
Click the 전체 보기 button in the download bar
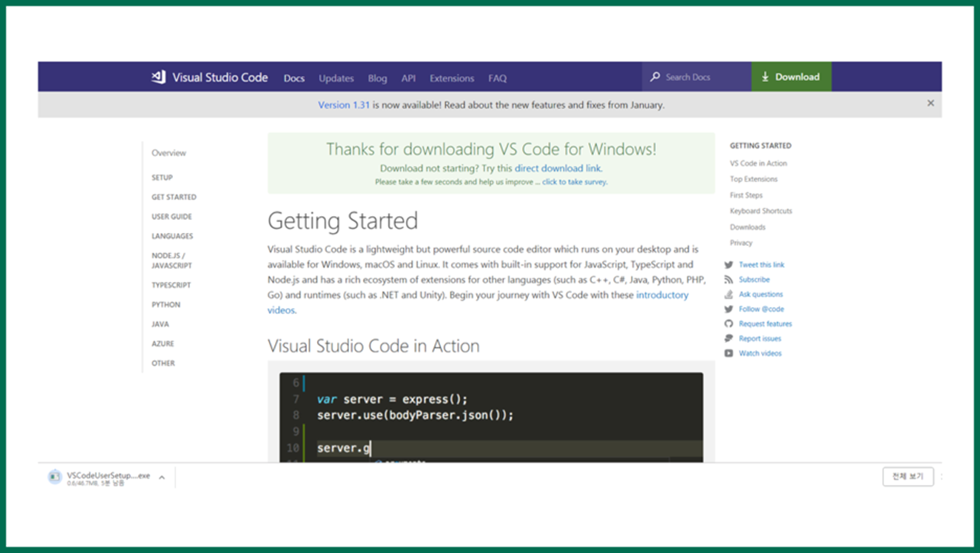click(908, 476)
